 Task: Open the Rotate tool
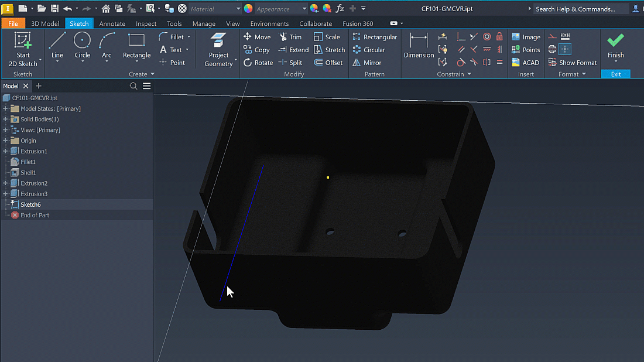[x=258, y=63]
